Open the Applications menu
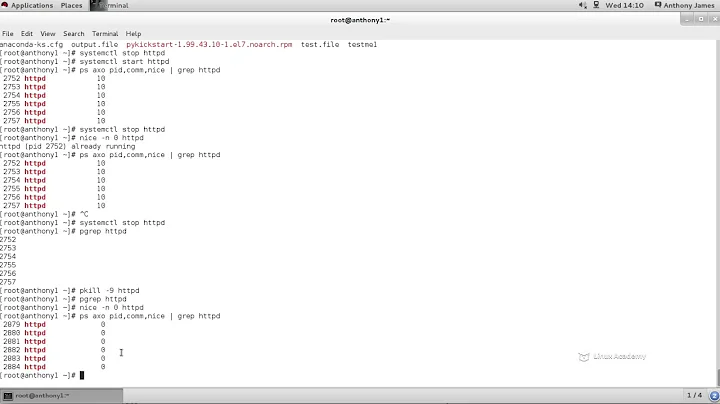 tap(27, 6)
